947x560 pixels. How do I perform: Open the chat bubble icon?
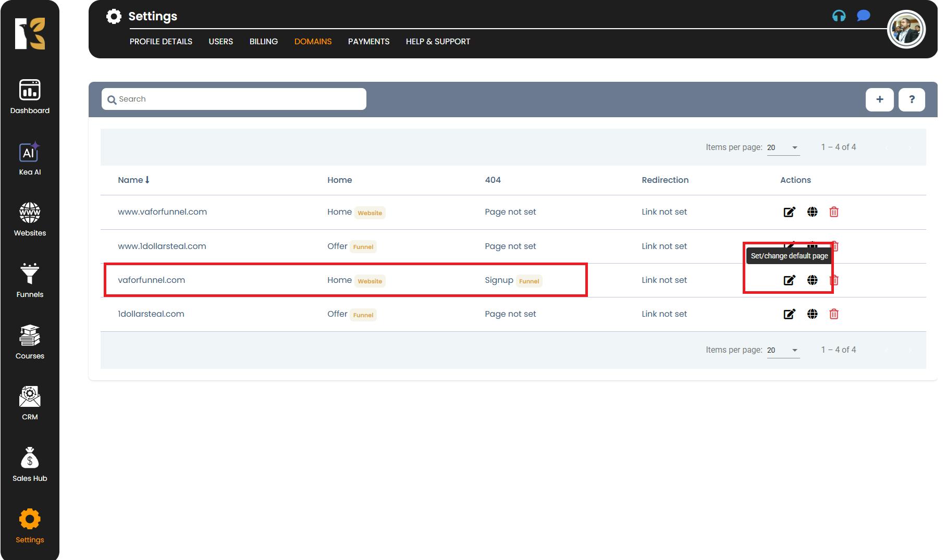(x=863, y=16)
